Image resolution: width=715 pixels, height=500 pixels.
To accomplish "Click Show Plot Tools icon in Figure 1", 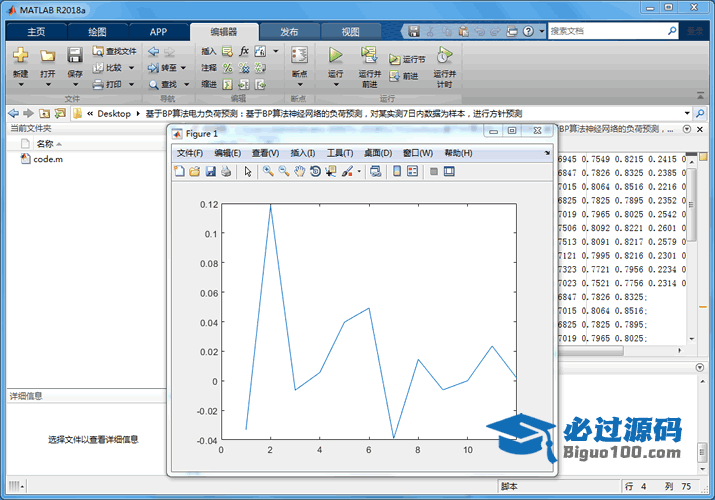I will click(449, 171).
